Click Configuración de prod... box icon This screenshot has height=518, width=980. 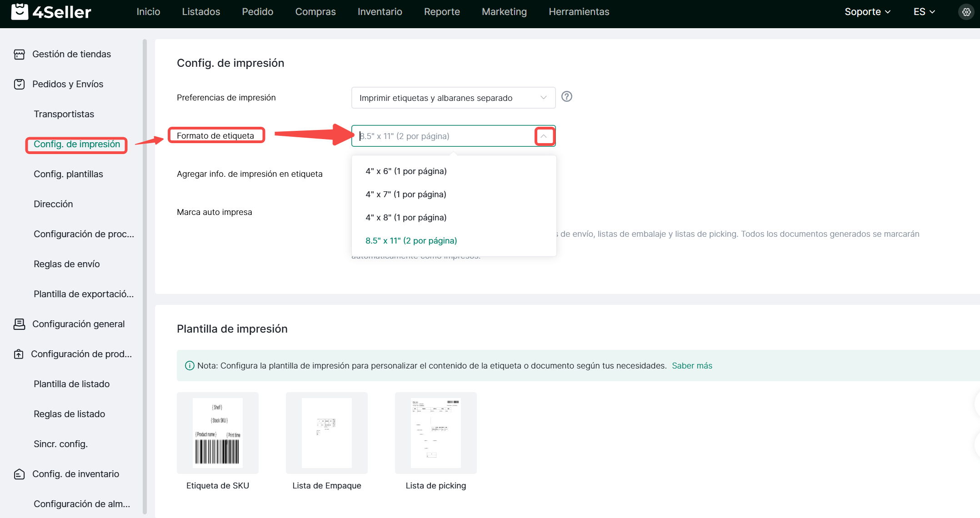tap(19, 354)
